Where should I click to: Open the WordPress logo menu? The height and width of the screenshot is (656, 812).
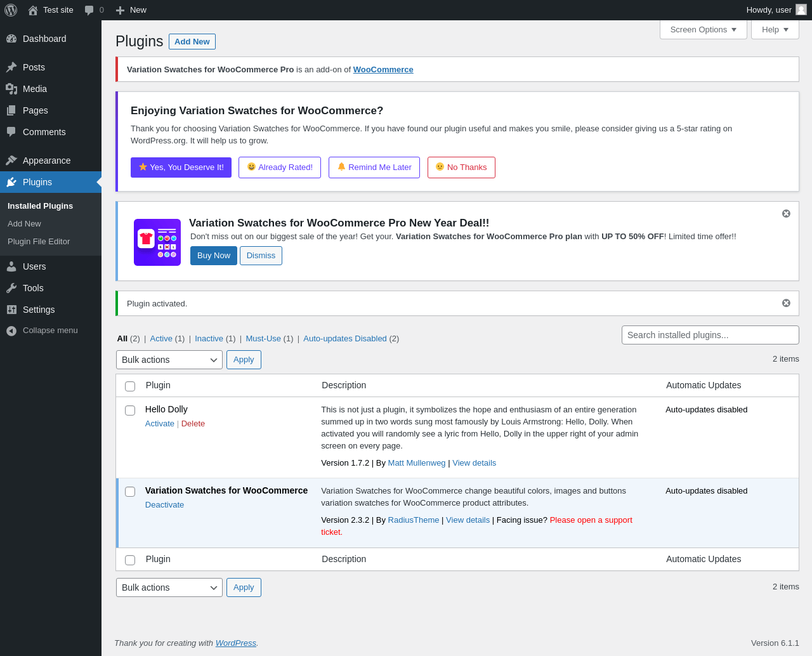point(11,10)
